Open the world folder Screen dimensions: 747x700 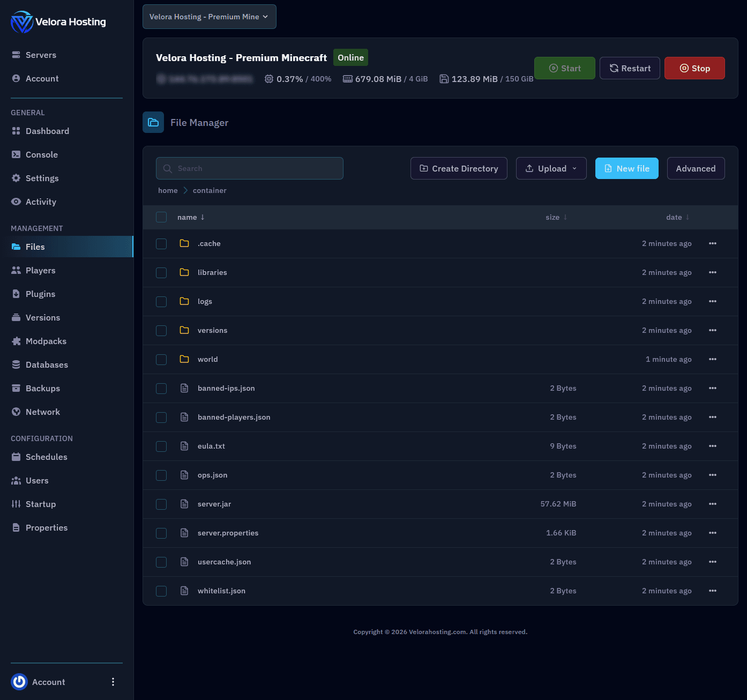point(208,359)
